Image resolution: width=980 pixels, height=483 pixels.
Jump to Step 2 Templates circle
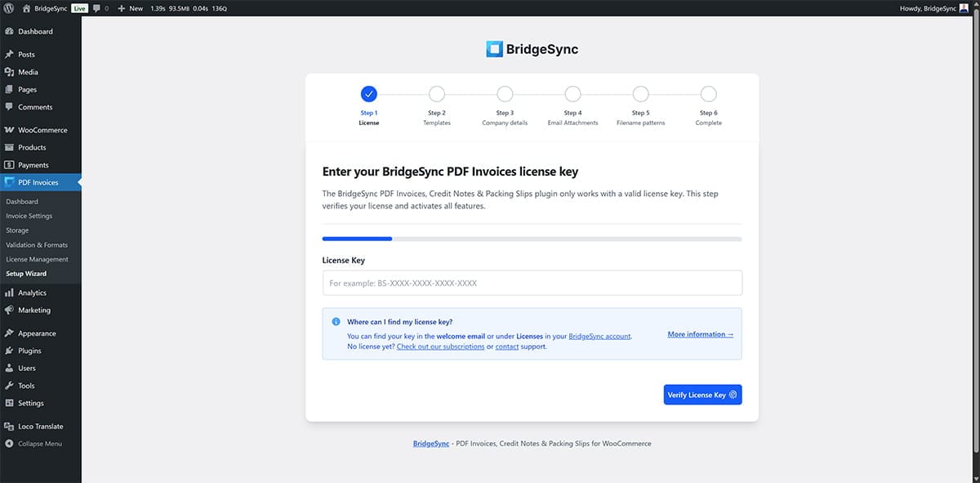[437, 94]
